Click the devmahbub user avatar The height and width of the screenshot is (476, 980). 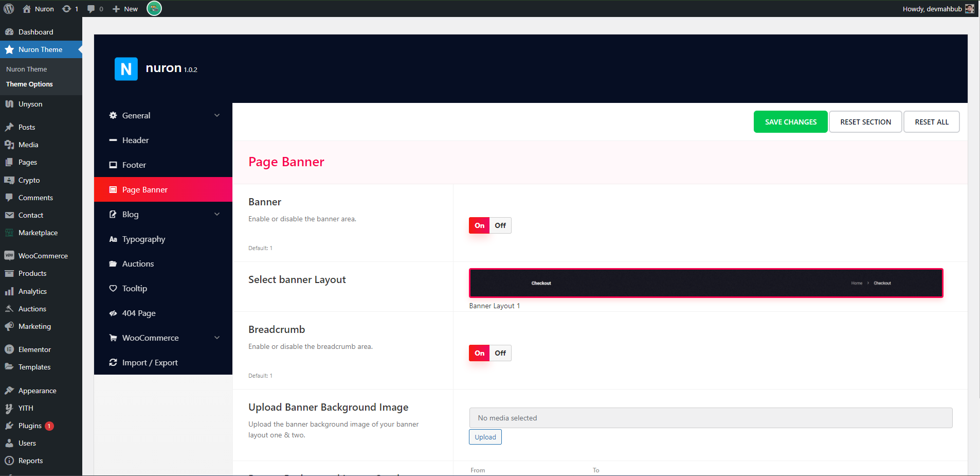pyautogui.click(x=969, y=9)
